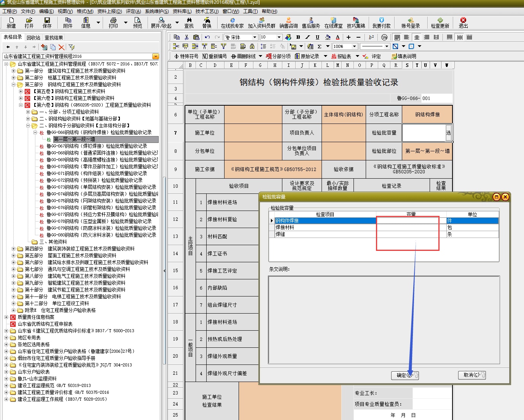524x420 pixels.
Task: Click the cut scissors icon
Action: tap(186, 37)
